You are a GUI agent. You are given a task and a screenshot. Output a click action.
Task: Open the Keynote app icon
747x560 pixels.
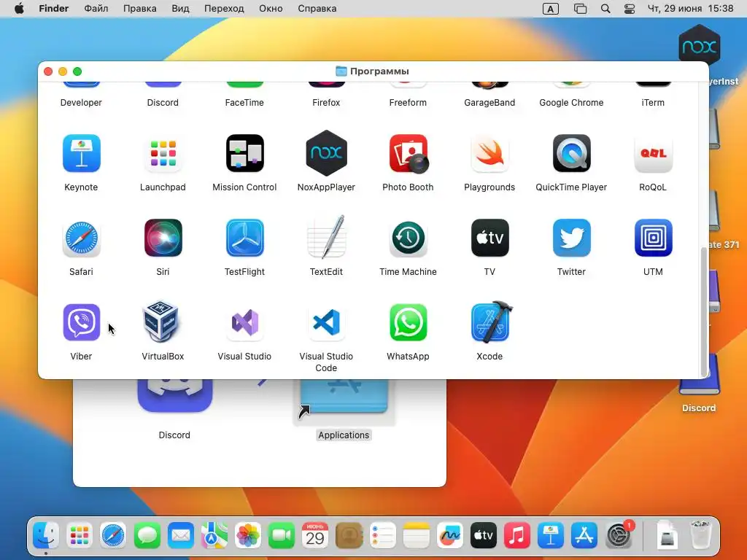coord(82,153)
